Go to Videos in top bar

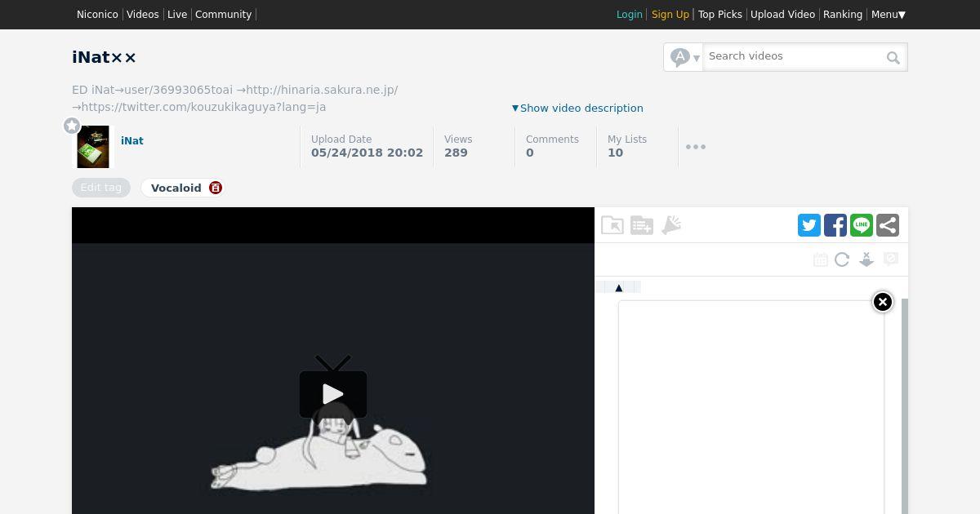click(143, 15)
